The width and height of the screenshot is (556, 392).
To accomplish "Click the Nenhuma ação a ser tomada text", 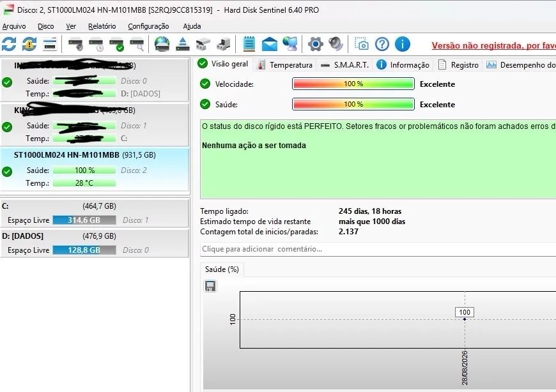I will click(254, 145).
